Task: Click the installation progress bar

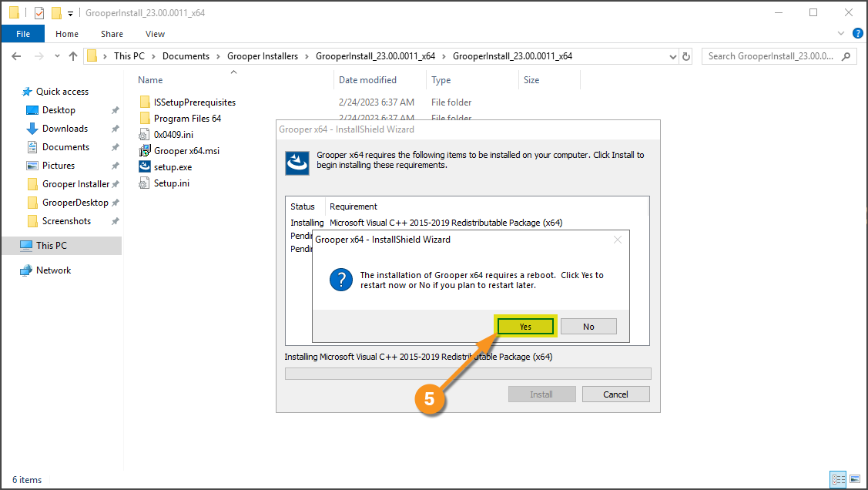Action: pos(468,374)
